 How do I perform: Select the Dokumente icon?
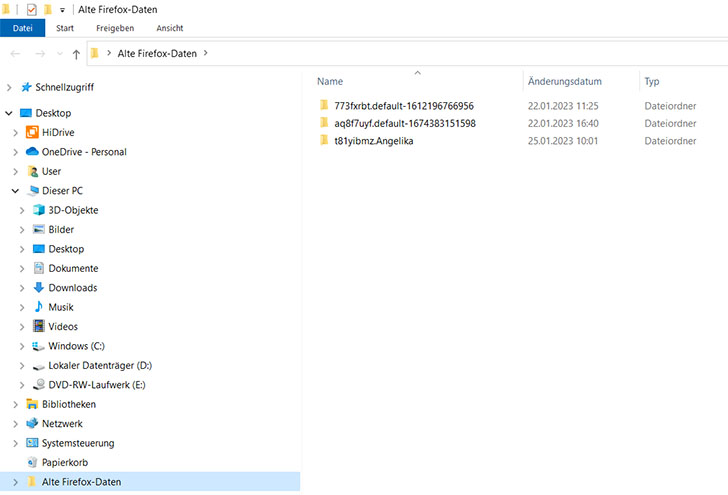tap(39, 268)
